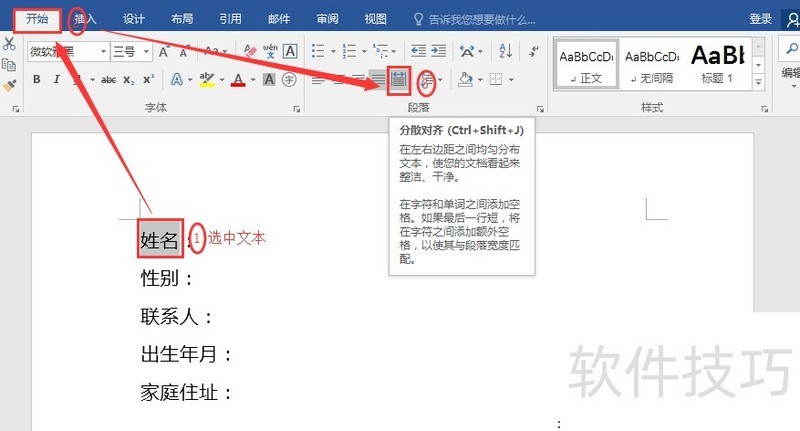Open Asian layout options icon
Image resolution: width=800 pixels, height=431 pixels.
tap(467, 51)
